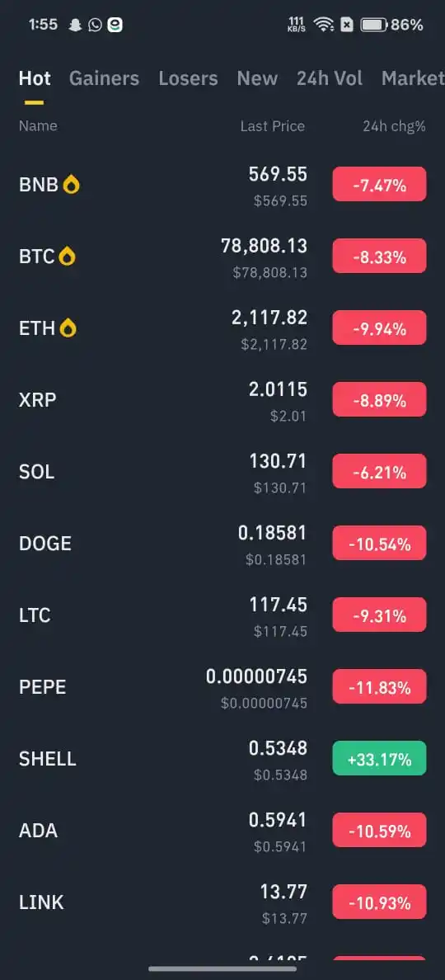Select the 24h Vol tab

tap(330, 78)
